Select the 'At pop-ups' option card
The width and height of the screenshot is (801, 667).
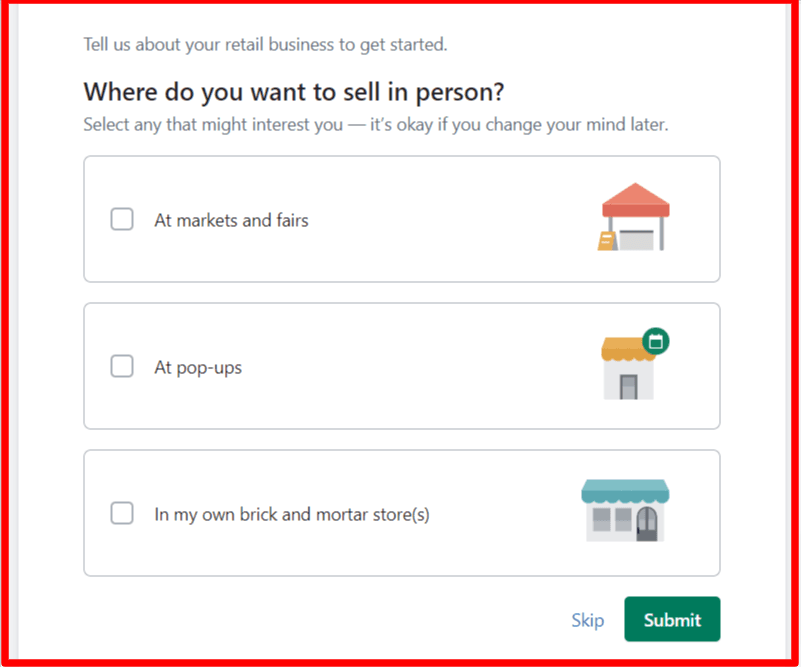(x=400, y=366)
